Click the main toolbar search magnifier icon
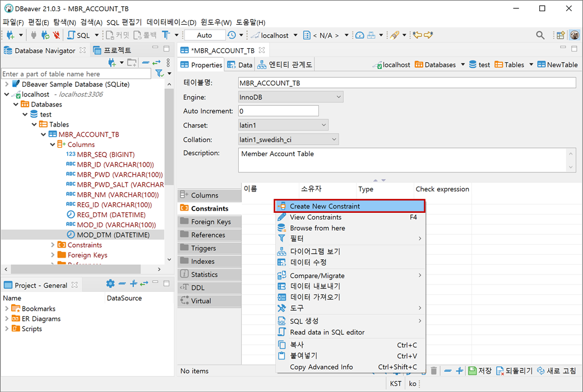Viewport: 583px width, 392px height. [540, 35]
